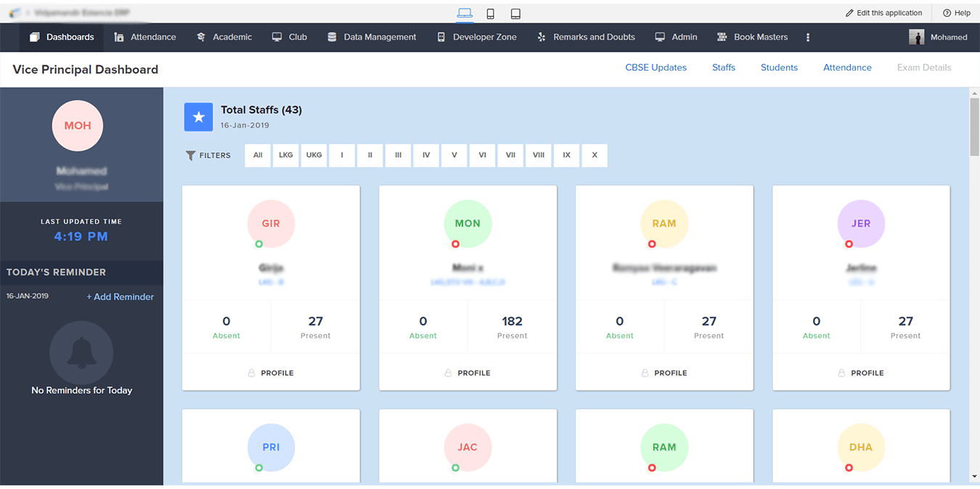Select the JAC staff avatar
This screenshot has height=489, width=980.
coord(467,448)
